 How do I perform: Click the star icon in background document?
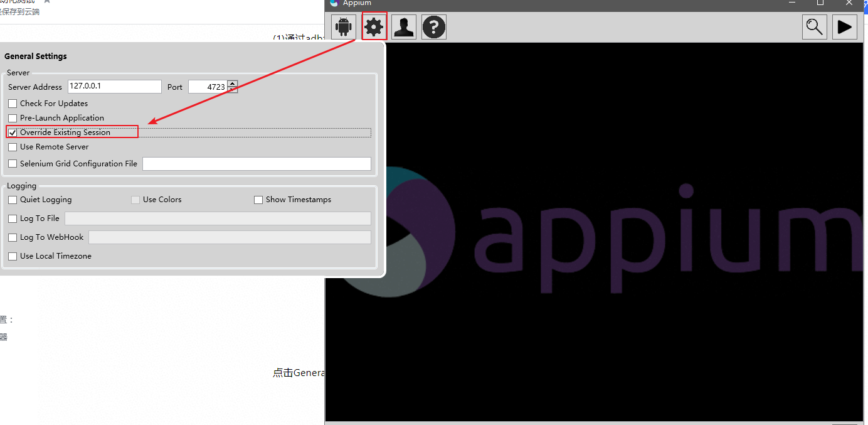pos(47,2)
